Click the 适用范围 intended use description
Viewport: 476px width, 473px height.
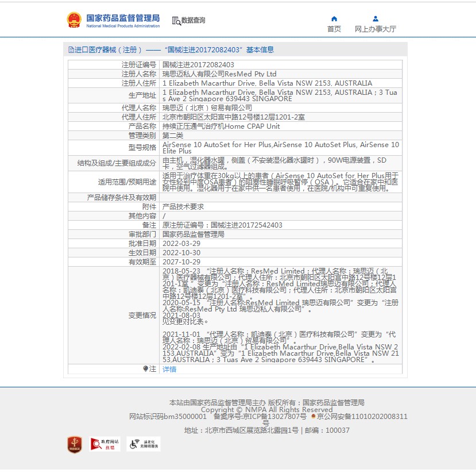[280, 182]
